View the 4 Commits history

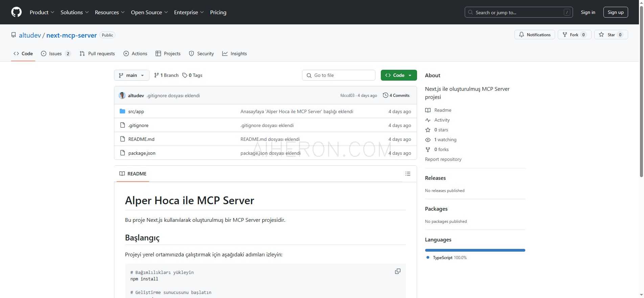tap(396, 95)
